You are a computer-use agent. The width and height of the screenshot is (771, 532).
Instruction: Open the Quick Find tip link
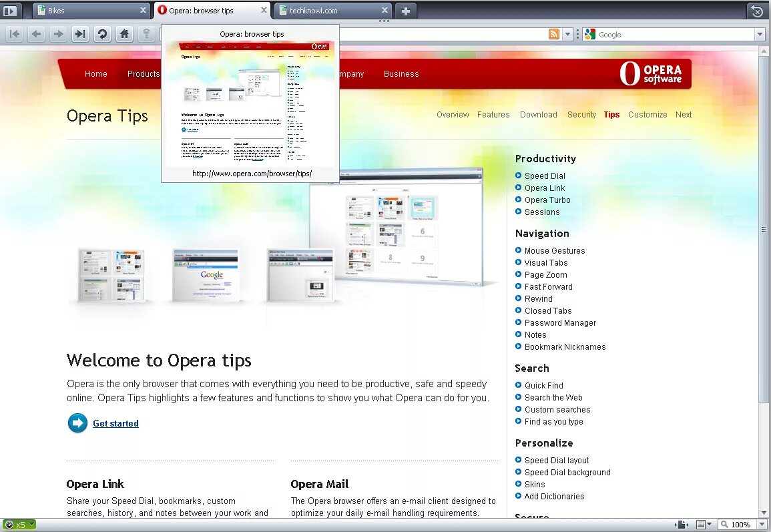544,385
